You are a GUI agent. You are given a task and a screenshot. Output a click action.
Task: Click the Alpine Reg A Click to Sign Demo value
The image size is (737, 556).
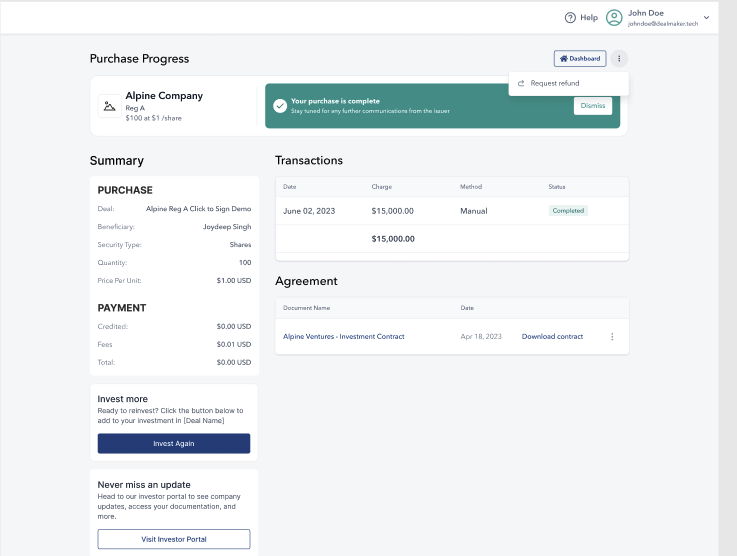click(198, 209)
